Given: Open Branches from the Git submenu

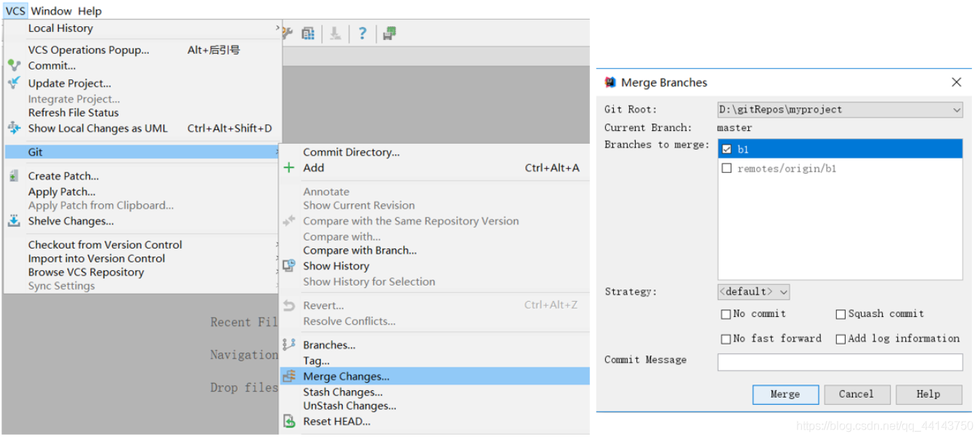Looking at the screenshot, I should click(x=329, y=345).
